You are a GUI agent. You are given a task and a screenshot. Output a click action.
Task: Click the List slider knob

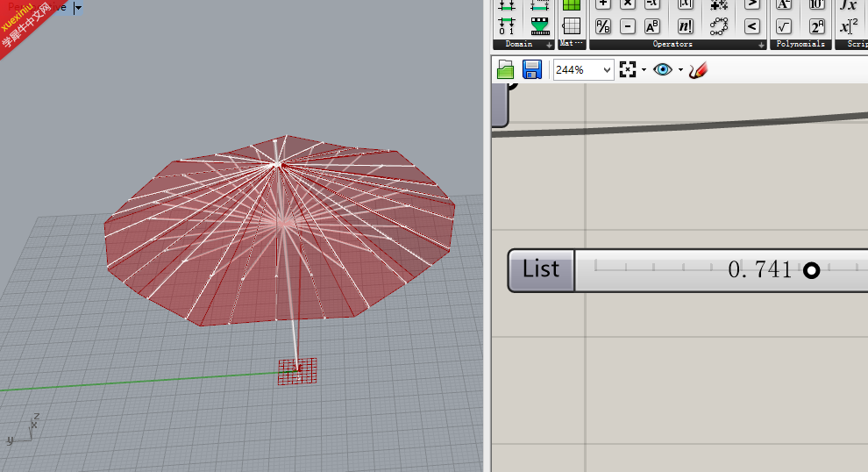812,271
